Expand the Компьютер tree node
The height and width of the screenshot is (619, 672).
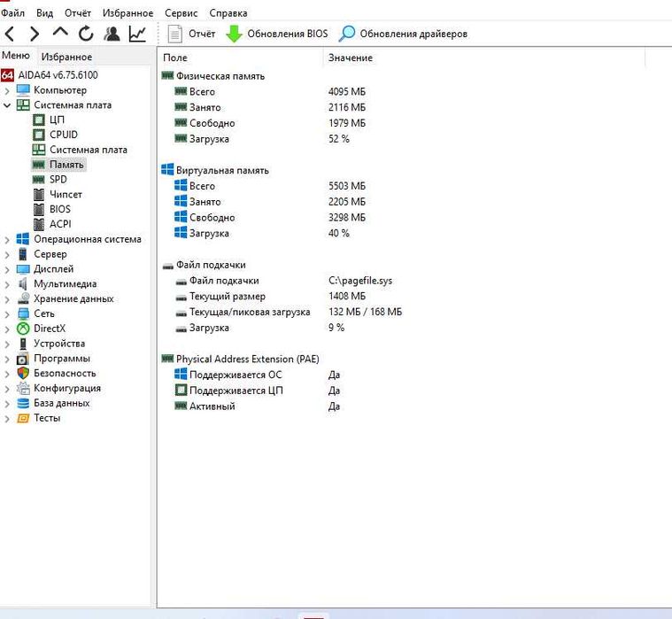(7, 90)
